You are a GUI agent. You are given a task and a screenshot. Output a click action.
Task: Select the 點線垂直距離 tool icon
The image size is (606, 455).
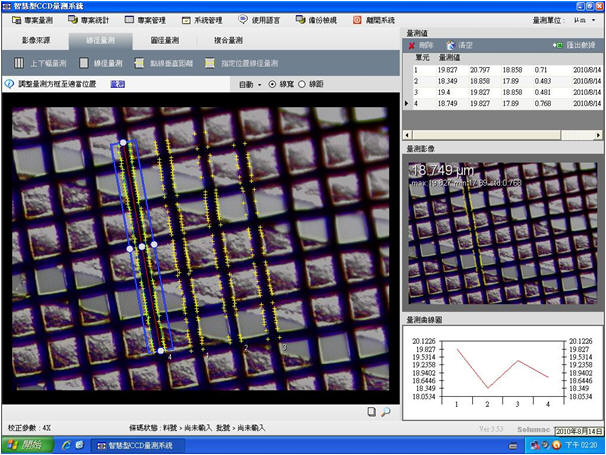[139, 63]
